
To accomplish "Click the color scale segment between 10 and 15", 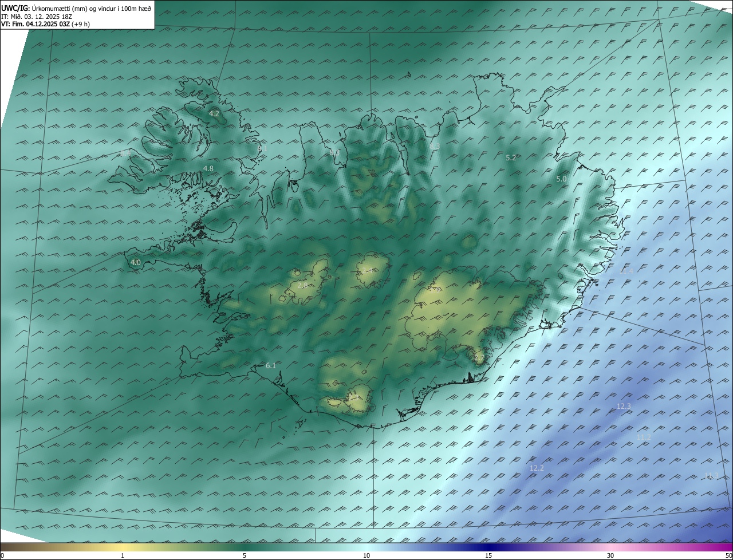I will point(428,547).
